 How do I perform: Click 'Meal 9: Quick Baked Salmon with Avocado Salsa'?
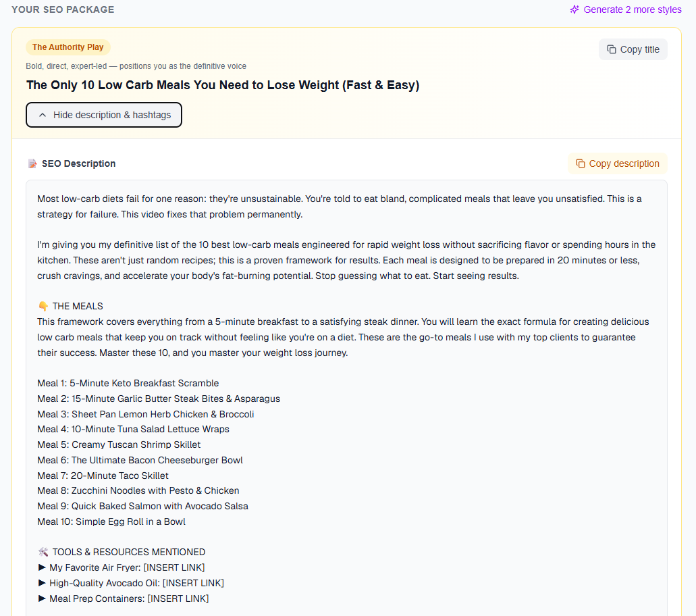[x=142, y=507]
